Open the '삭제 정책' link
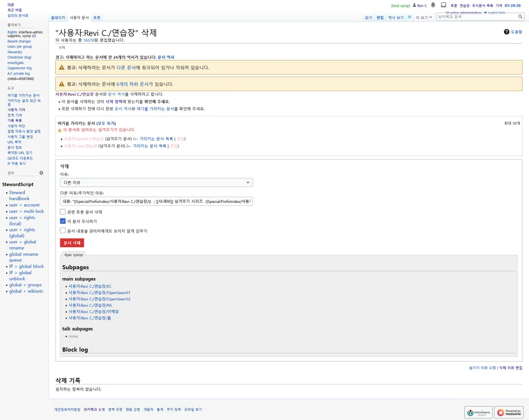The height and width of the screenshot is (420, 529). click(114, 102)
